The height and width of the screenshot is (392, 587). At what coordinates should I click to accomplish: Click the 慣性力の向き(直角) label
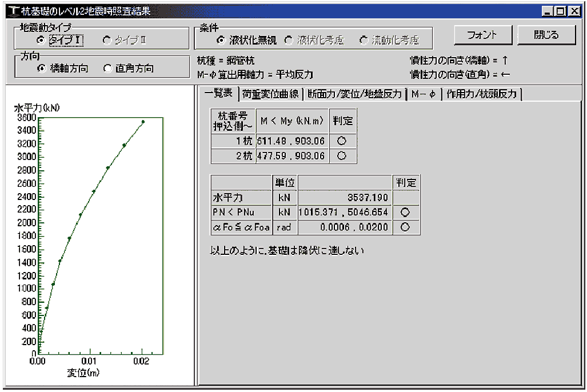[x=460, y=74]
